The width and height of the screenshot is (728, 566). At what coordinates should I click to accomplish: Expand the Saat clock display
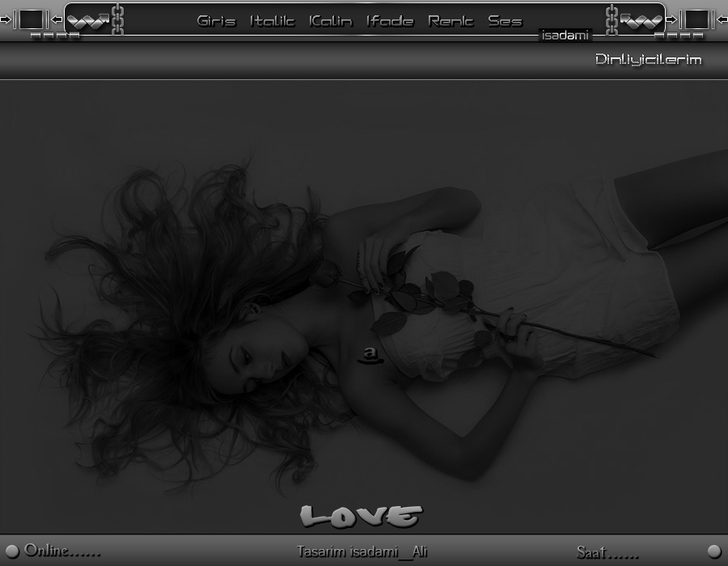(x=607, y=552)
